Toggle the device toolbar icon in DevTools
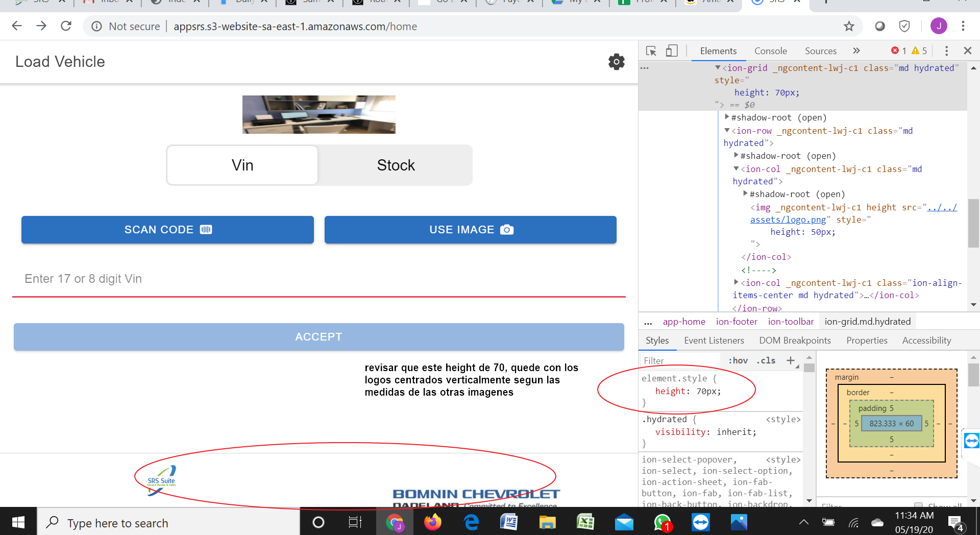The image size is (980, 535). point(672,51)
